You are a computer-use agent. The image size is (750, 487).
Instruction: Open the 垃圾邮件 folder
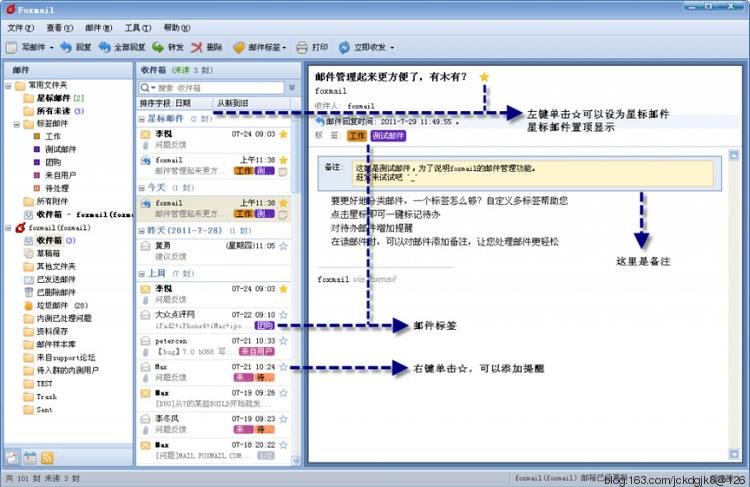click(55, 305)
